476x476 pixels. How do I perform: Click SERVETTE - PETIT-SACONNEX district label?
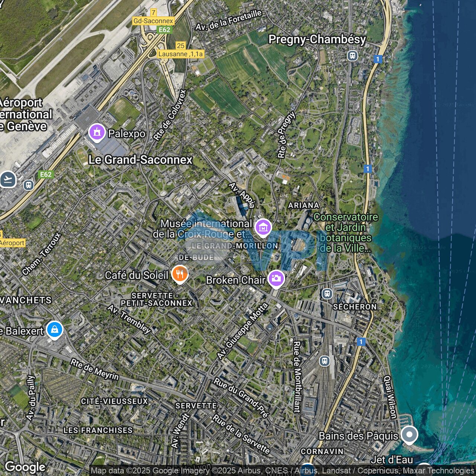[157, 299]
